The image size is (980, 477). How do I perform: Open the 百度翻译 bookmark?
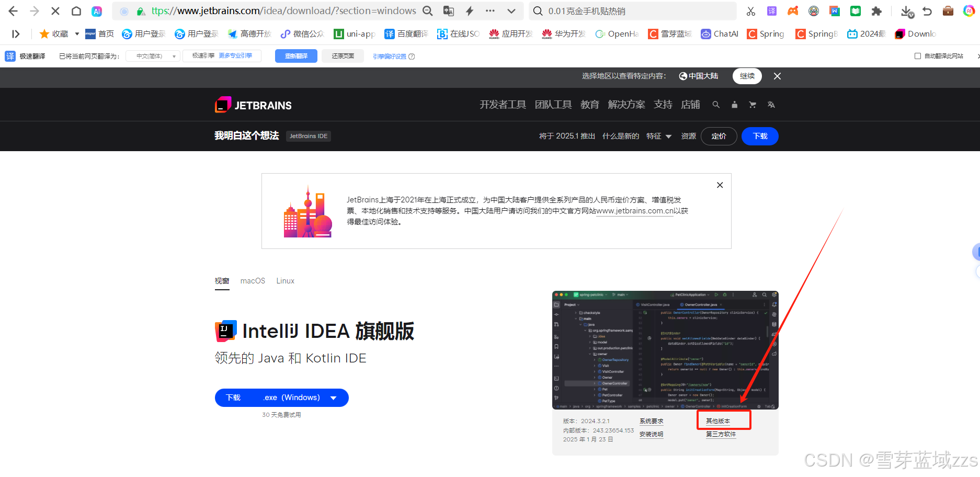406,34
